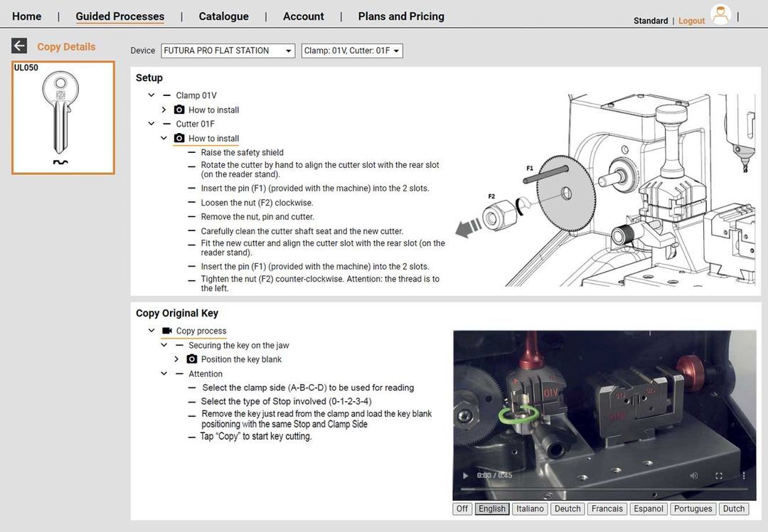Click the back arrow beside Copy Details
Viewport: 768px width, 532px height.
point(18,46)
